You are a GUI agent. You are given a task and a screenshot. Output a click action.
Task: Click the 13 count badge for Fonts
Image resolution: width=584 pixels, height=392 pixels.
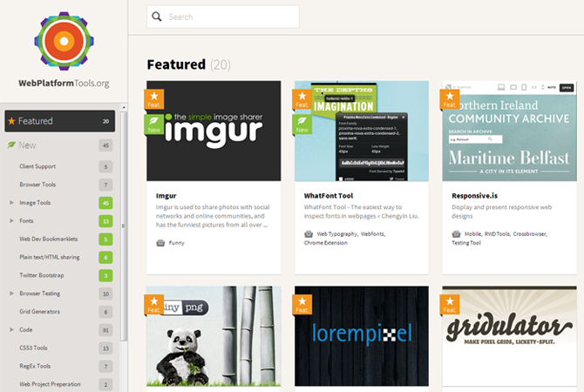pyautogui.click(x=105, y=221)
